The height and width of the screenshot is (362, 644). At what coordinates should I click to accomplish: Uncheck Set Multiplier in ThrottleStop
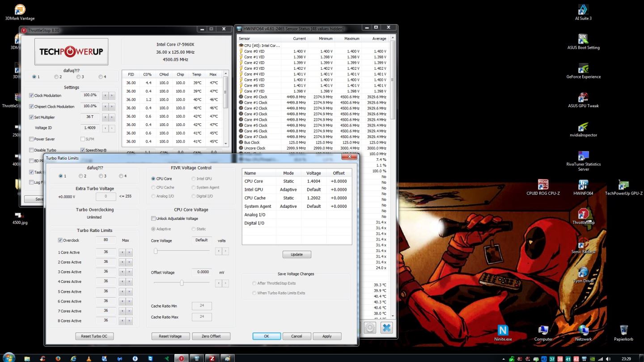(31, 117)
